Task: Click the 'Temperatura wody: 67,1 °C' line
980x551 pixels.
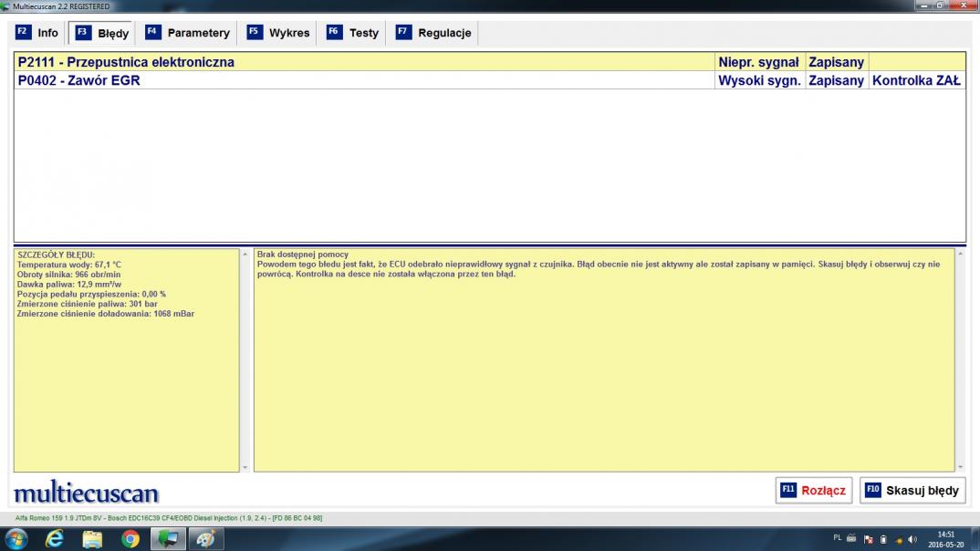Action: (x=69, y=265)
